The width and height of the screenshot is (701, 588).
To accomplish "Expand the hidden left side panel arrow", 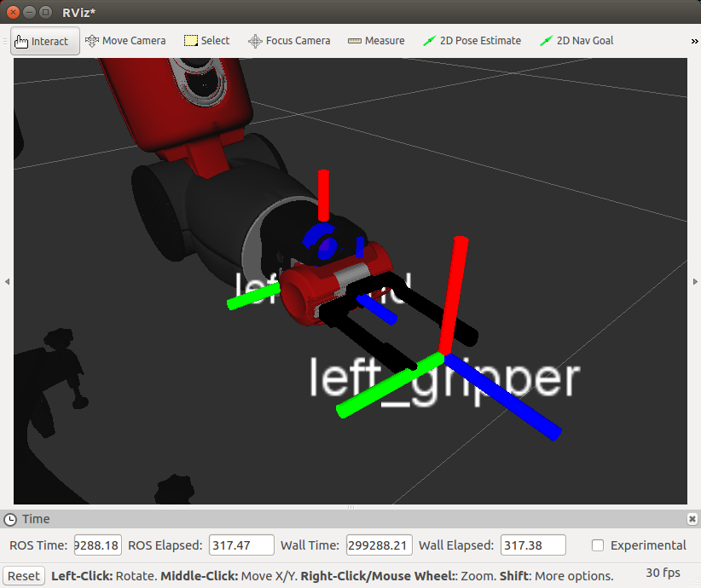I will pyautogui.click(x=7, y=281).
